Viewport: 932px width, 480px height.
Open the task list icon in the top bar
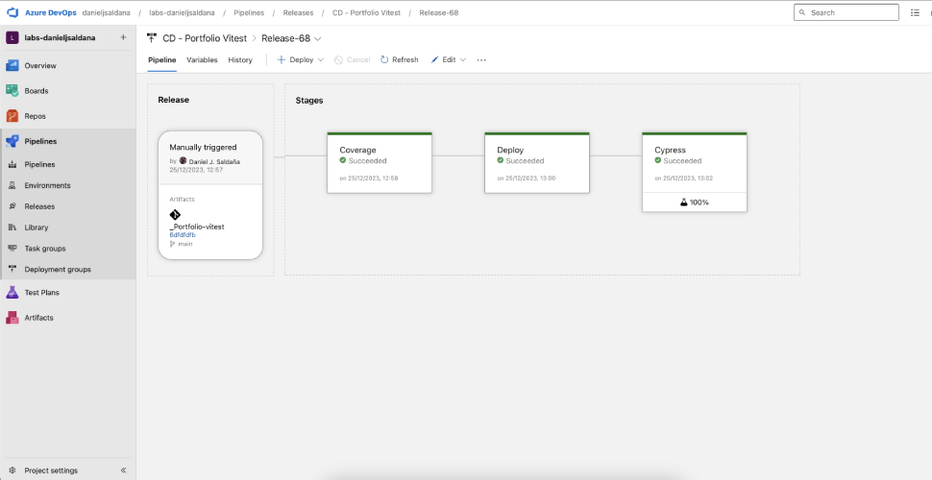pyautogui.click(x=915, y=12)
